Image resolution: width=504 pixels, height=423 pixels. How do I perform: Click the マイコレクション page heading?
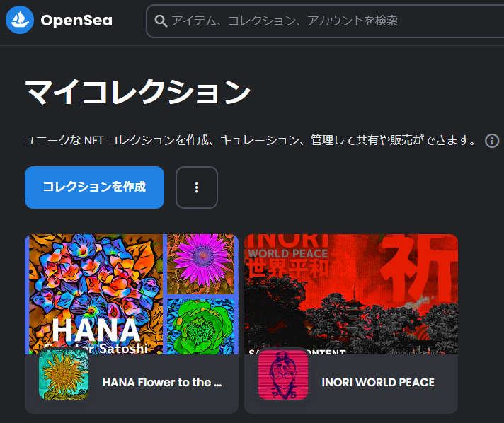click(137, 92)
